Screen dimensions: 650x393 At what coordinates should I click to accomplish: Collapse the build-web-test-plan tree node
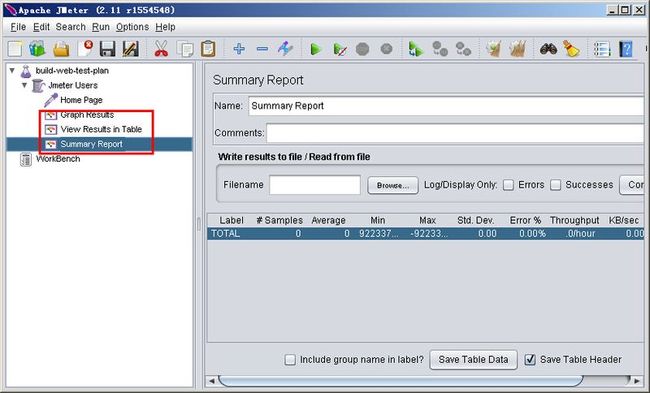pos(12,70)
